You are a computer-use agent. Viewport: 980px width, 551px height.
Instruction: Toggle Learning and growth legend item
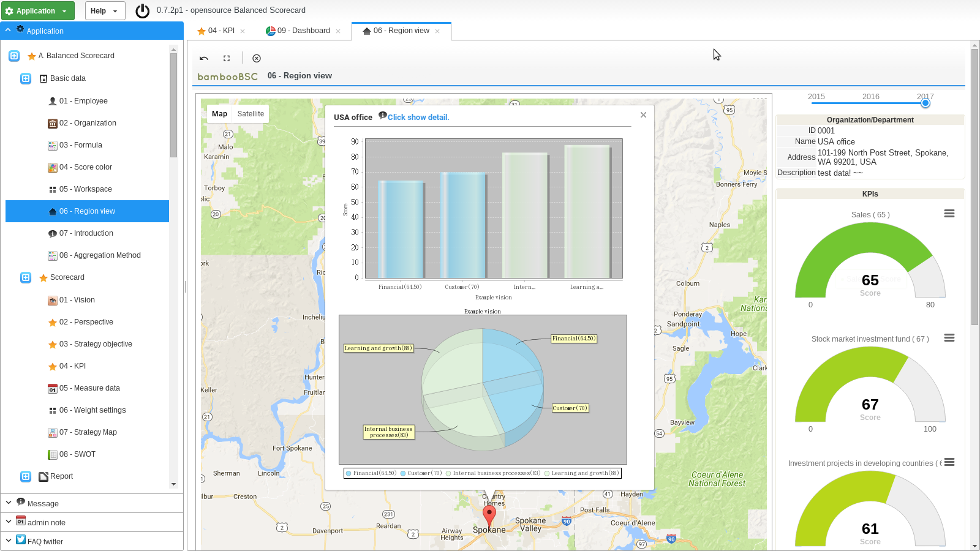(x=582, y=473)
